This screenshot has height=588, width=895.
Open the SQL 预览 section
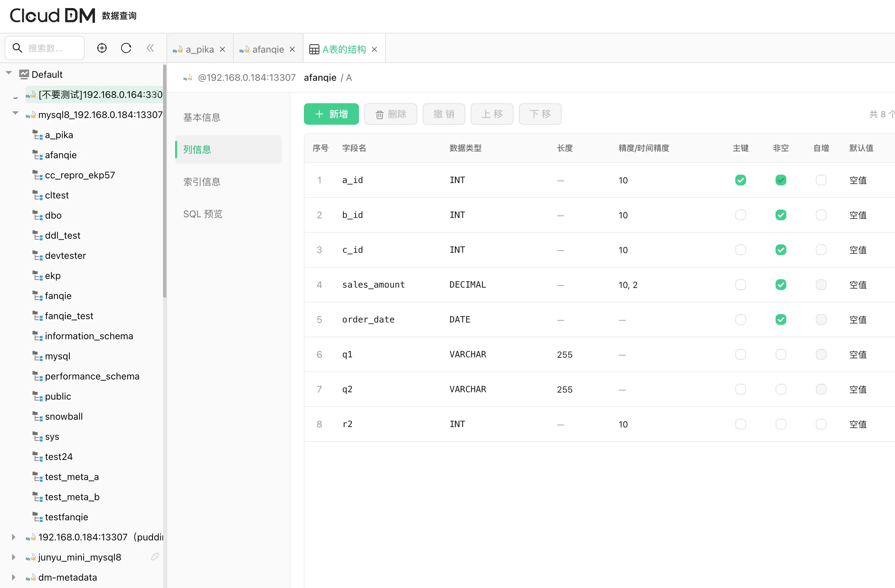[x=228, y=214]
